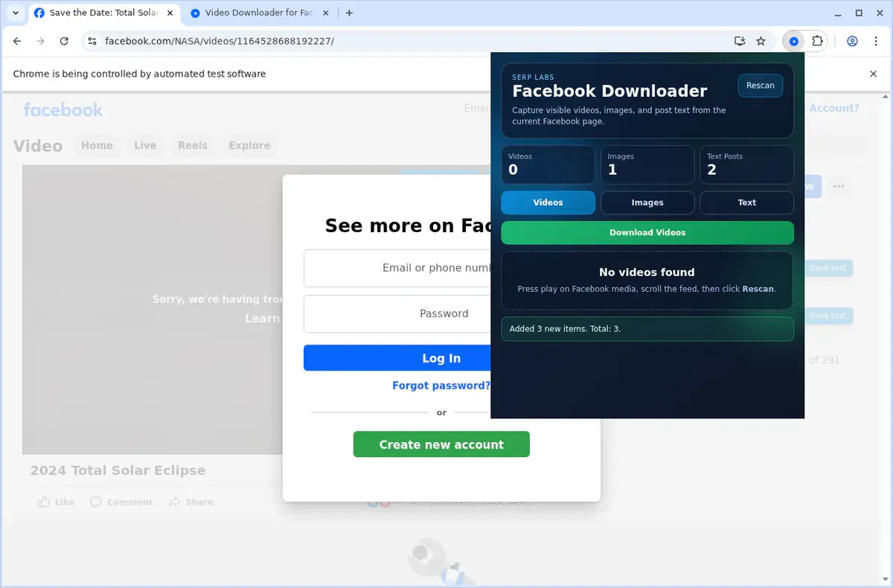893x588 pixels.
Task: Open the Chrome three-dot menu
Action: coord(876,42)
